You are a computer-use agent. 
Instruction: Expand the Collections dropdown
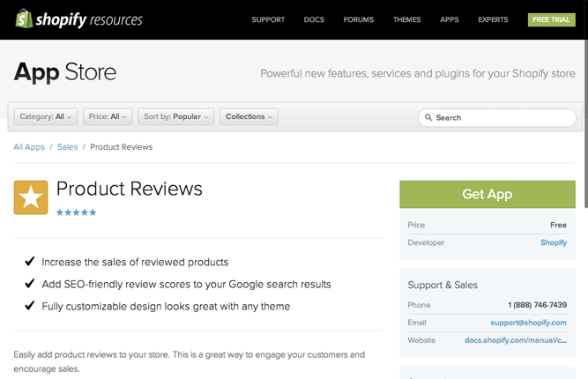click(x=249, y=116)
